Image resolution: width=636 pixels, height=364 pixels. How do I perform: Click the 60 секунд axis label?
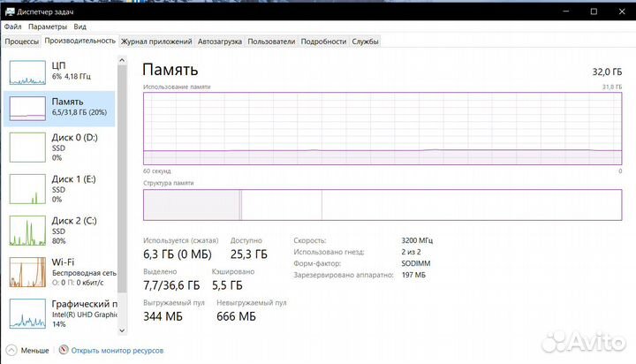click(x=157, y=171)
